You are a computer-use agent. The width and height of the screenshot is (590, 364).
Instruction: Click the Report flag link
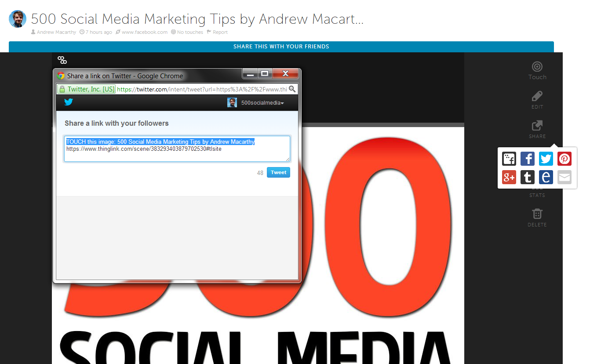pyautogui.click(x=217, y=32)
